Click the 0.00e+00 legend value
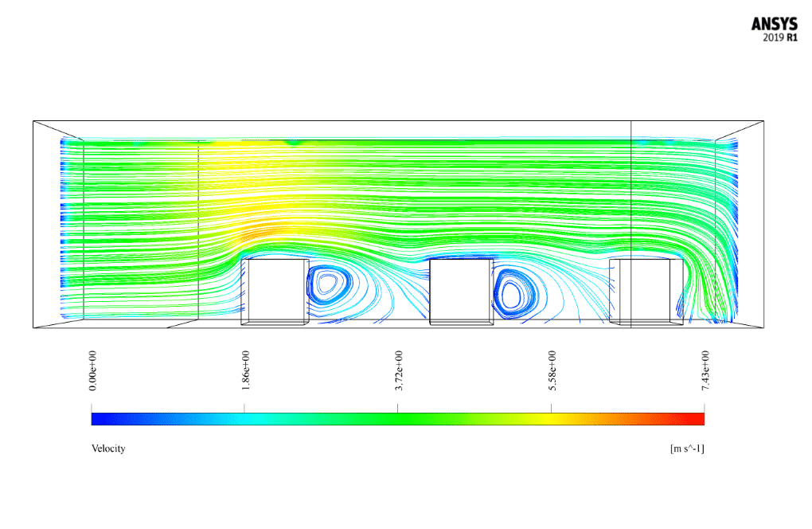This screenshot has width=812, height=529. (93, 370)
